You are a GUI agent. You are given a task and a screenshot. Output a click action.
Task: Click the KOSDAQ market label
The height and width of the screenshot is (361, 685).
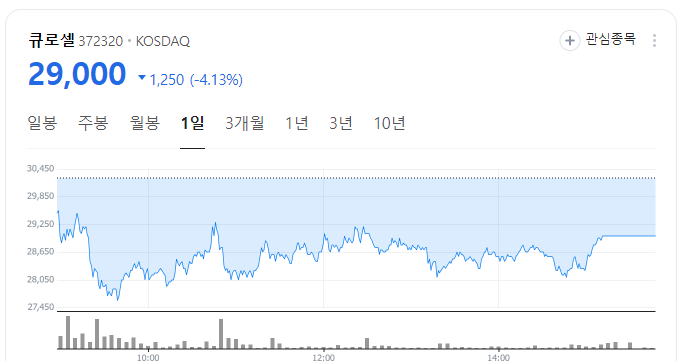tap(163, 42)
